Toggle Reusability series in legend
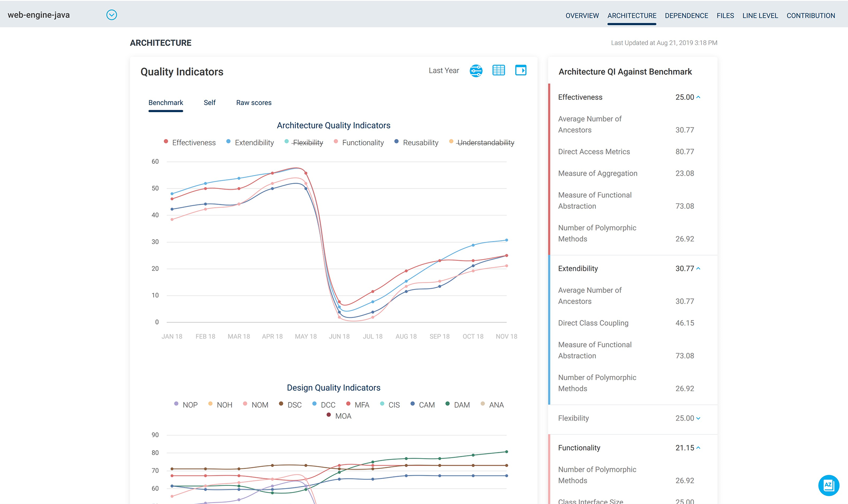 click(416, 143)
